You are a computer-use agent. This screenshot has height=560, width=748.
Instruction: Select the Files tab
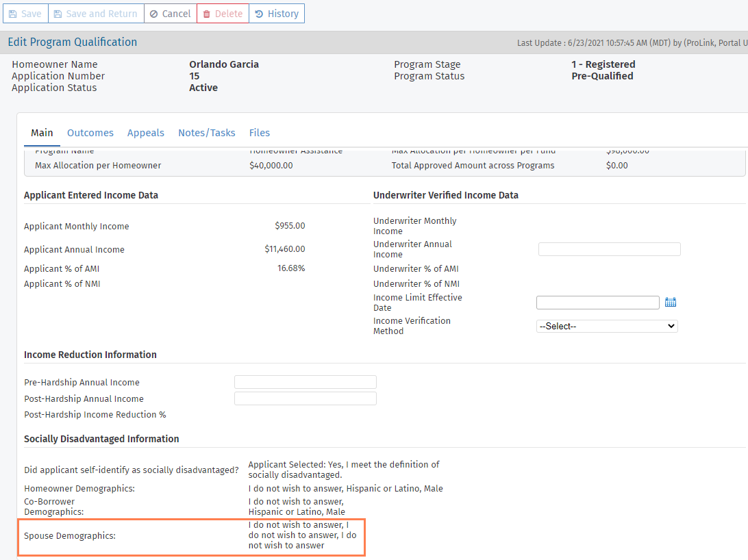pyautogui.click(x=259, y=133)
